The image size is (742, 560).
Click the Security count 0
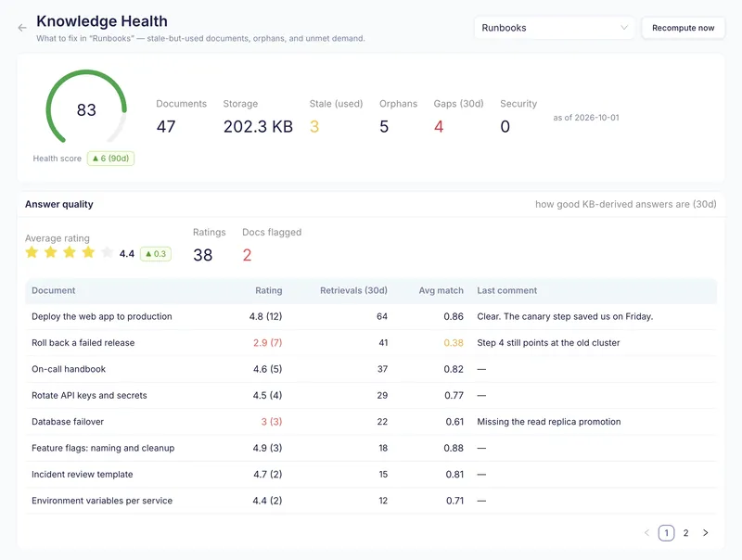click(505, 126)
